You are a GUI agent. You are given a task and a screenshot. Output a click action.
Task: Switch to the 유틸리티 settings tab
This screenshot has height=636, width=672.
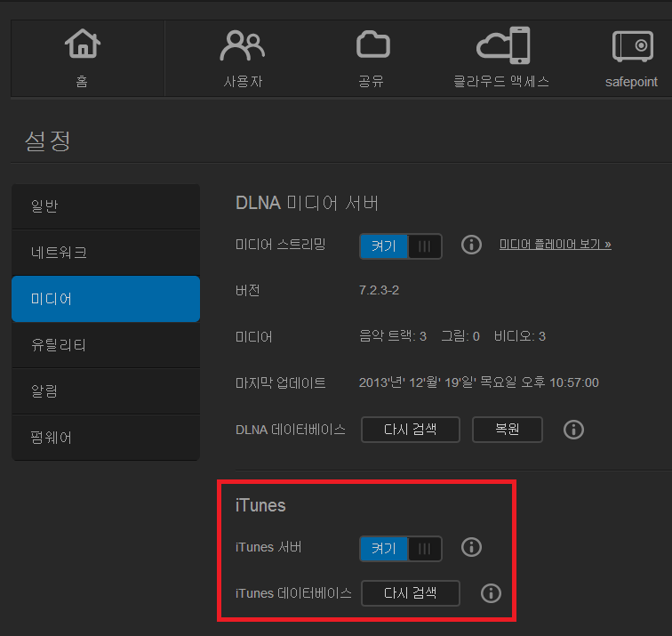point(106,345)
